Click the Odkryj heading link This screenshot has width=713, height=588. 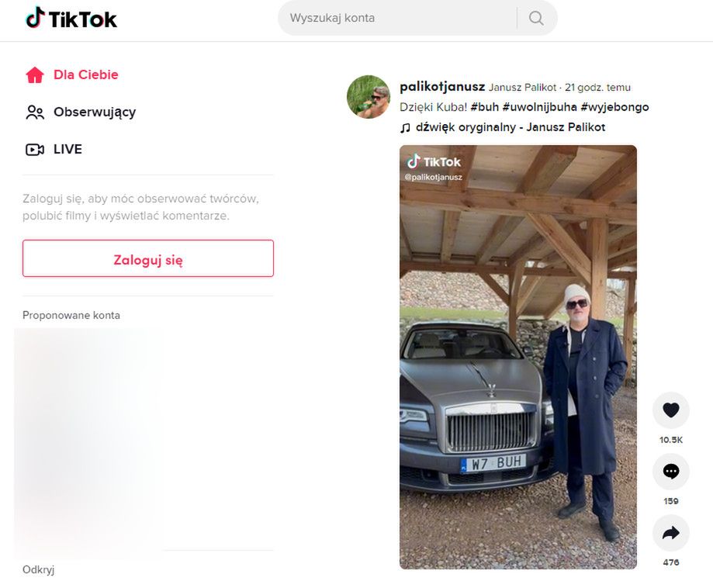[x=38, y=570]
